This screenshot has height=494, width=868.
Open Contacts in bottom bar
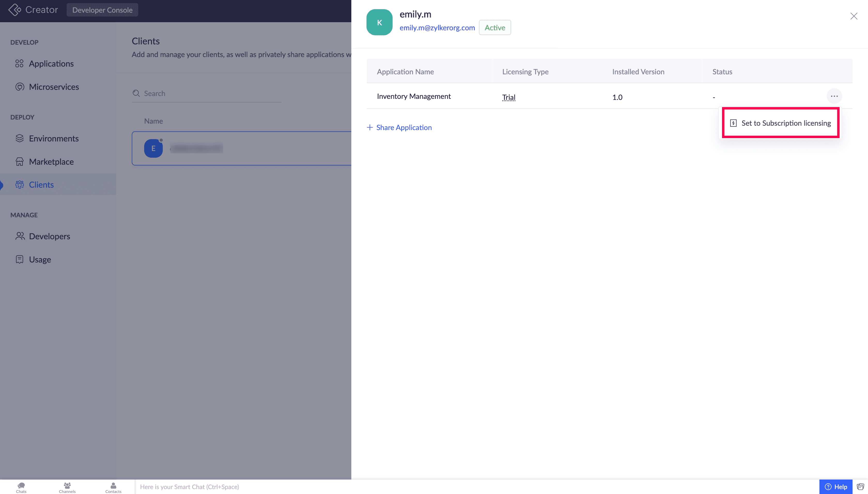click(113, 487)
